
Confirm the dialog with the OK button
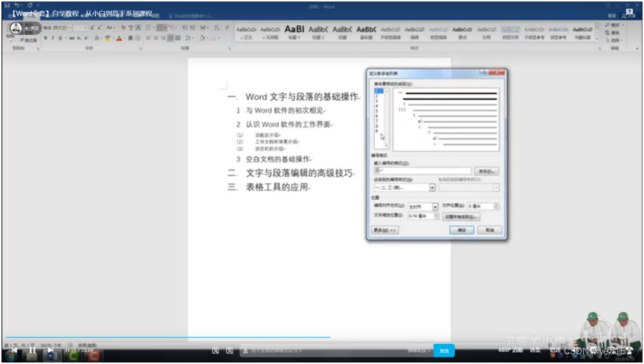pos(462,230)
